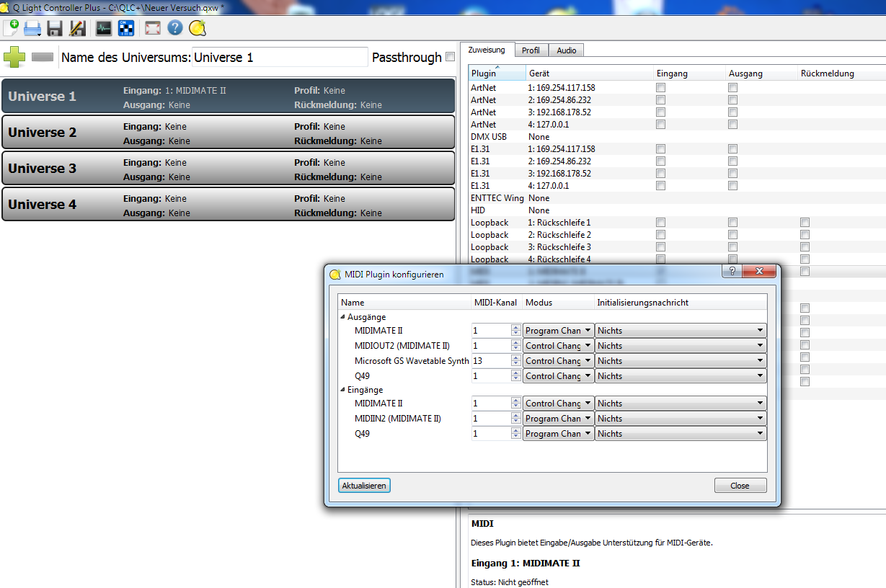Toggle fullscreen mode from the toolbar

[153, 28]
